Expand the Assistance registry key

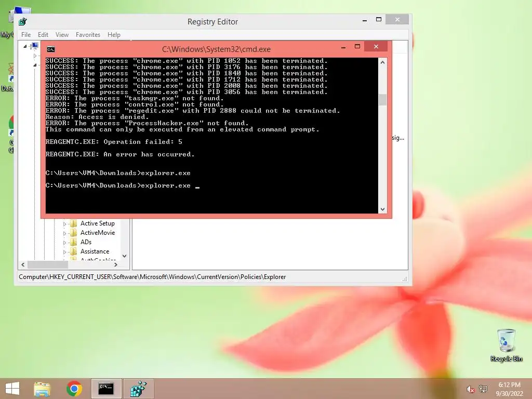coord(64,252)
